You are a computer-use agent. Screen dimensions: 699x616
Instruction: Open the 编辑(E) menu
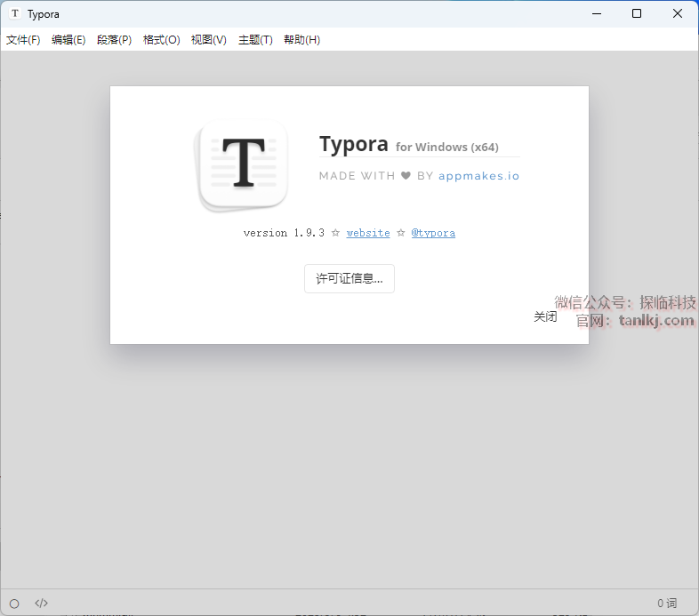tap(68, 40)
